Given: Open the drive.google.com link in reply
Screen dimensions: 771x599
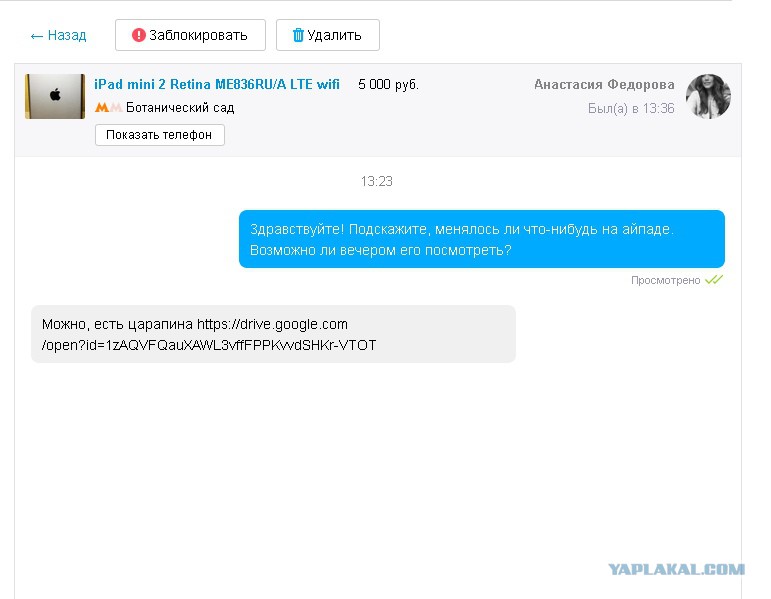Looking at the screenshot, I should pos(209,334).
